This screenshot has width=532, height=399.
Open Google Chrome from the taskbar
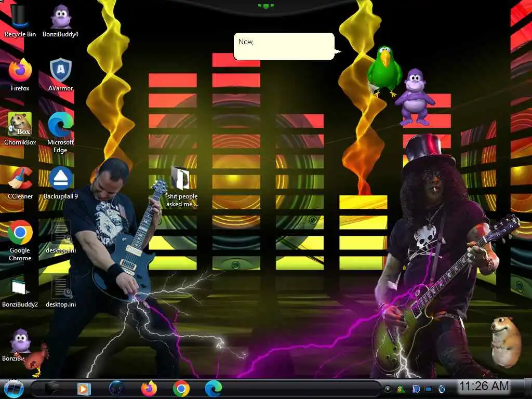pyautogui.click(x=181, y=389)
